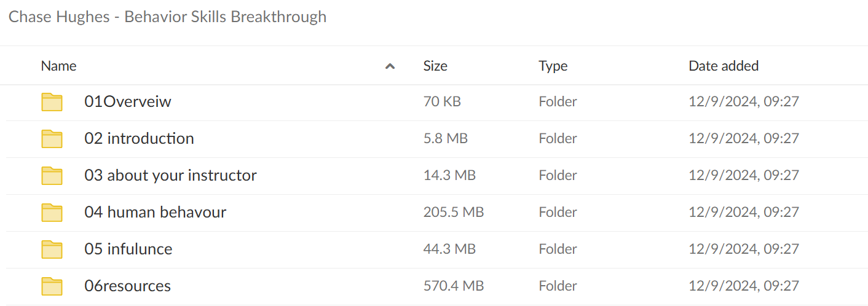868x306 pixels.
Task: Open 03 about your instructor folder name
Action: tap(171, 176)
